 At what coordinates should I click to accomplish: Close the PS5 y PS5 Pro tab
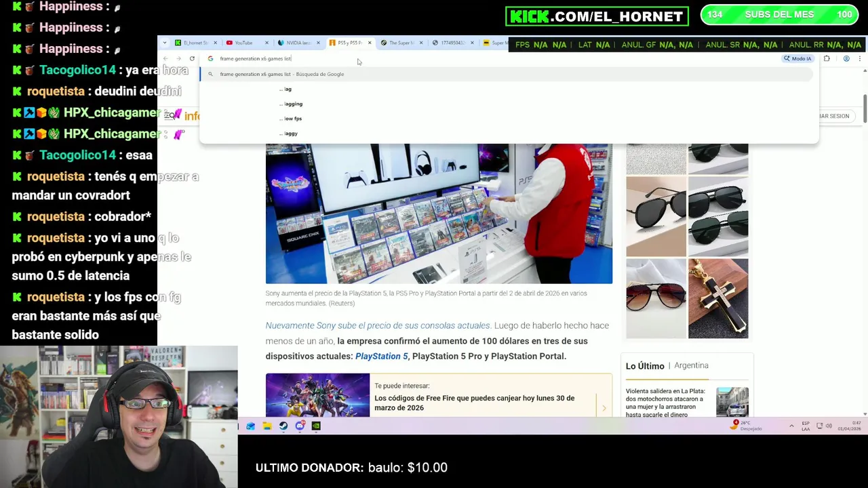(x=370, y=43)
